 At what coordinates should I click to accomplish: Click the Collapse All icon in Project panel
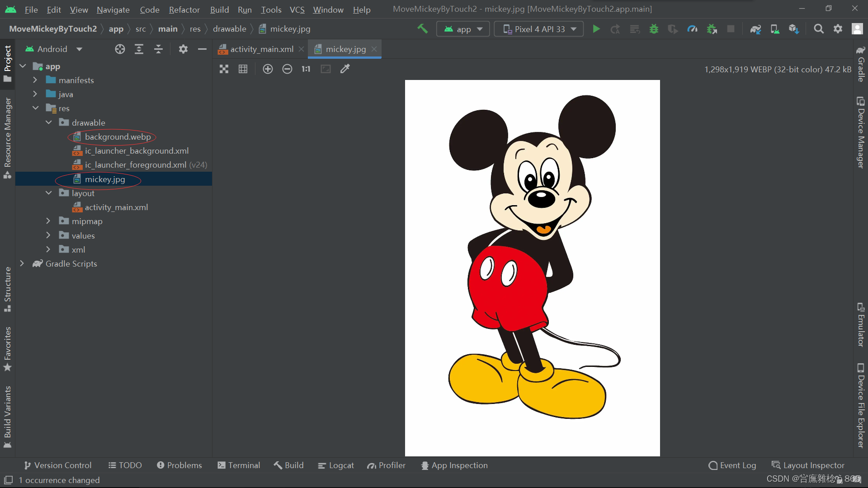(x=158, y=49)
